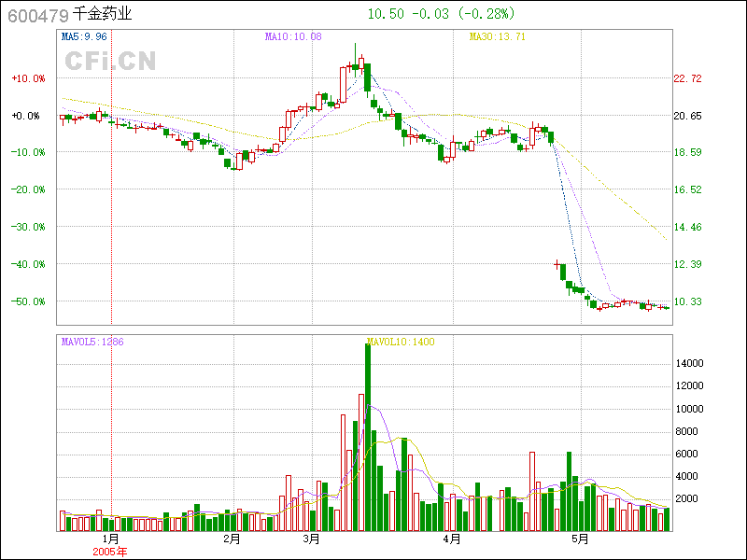Click the MAVOL5 volume average label
The image size is (747, 560).
(92, 342)
